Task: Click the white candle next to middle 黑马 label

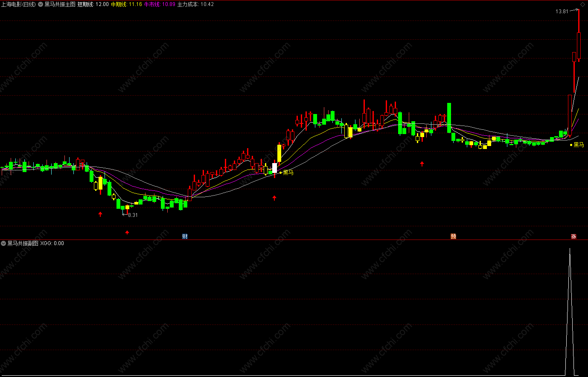Action: pyautogui.click(x=274, y=168)
